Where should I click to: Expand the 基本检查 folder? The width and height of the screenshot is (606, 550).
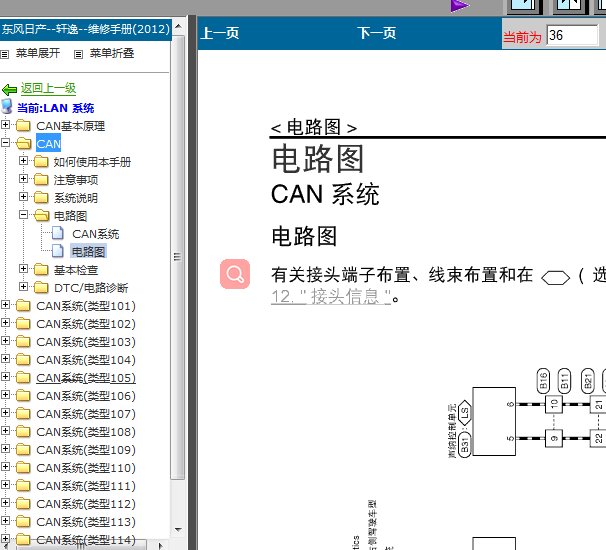tap(24, 268)
